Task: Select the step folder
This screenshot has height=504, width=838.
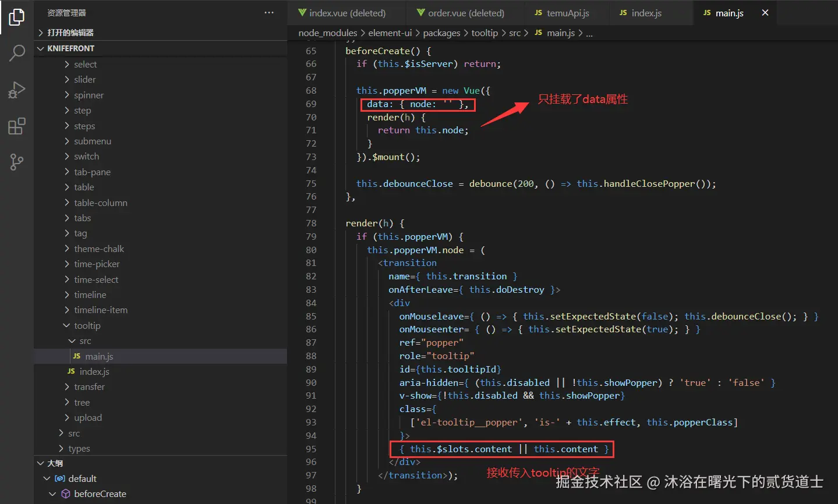Action: coord(160,110)
